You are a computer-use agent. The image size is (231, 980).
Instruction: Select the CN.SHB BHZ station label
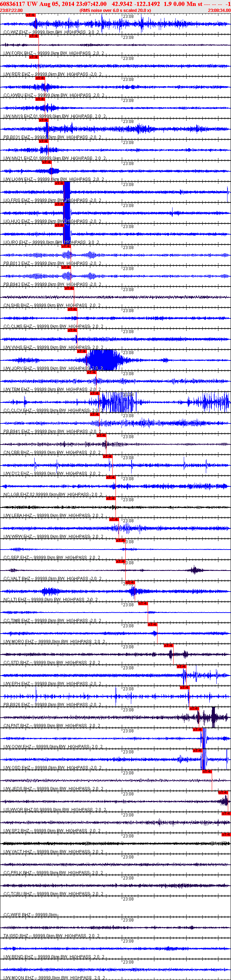(52, 305)
